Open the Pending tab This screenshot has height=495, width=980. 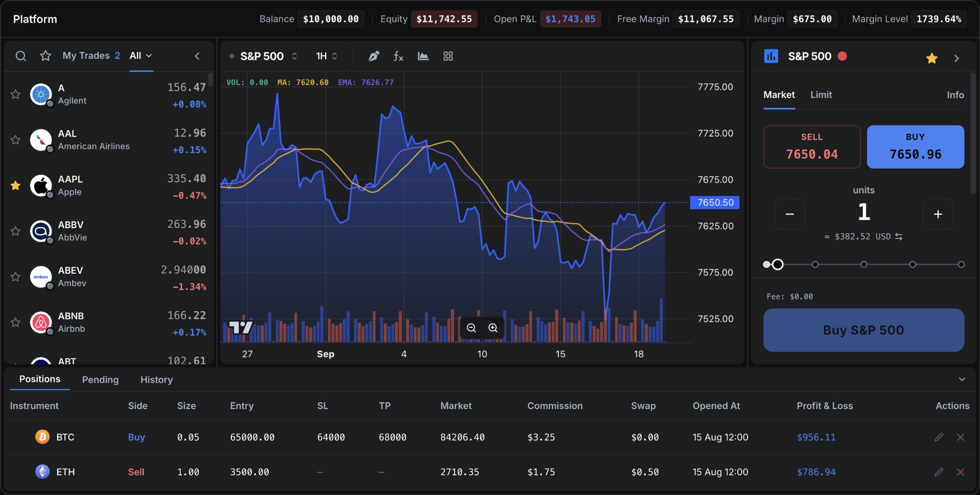pyautogui.click(x=100, y=380)
